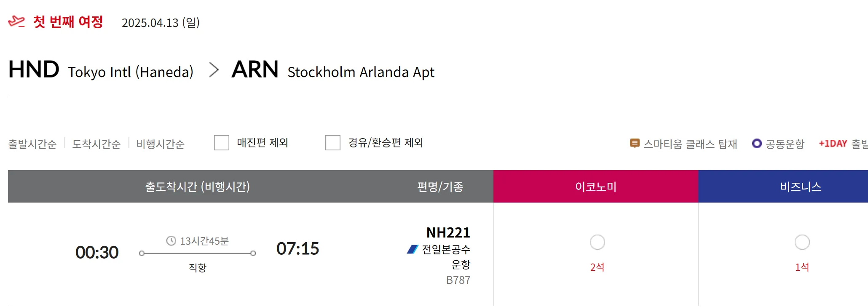Click the 편명/기종 column header
This screenshot has height=307, width=868.
[440, 187]
